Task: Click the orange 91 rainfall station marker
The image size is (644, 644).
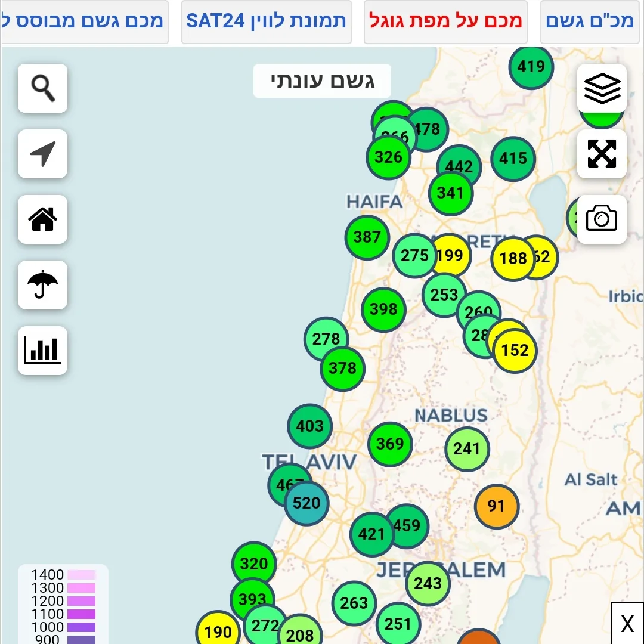Action: [496, 506]
